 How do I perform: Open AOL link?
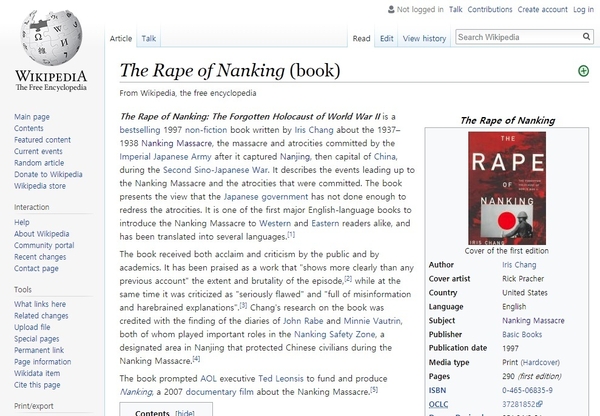[x=209, y=378]
